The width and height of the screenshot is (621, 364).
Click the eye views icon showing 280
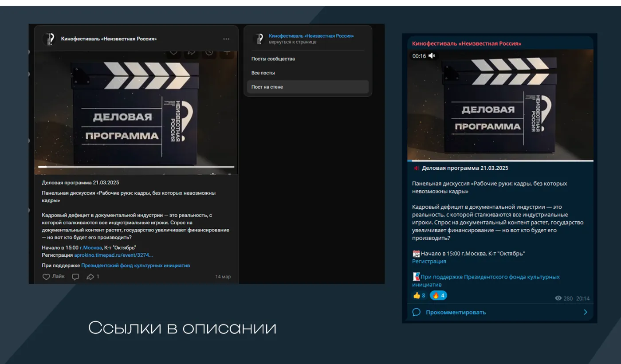click(x=558, y=298)
